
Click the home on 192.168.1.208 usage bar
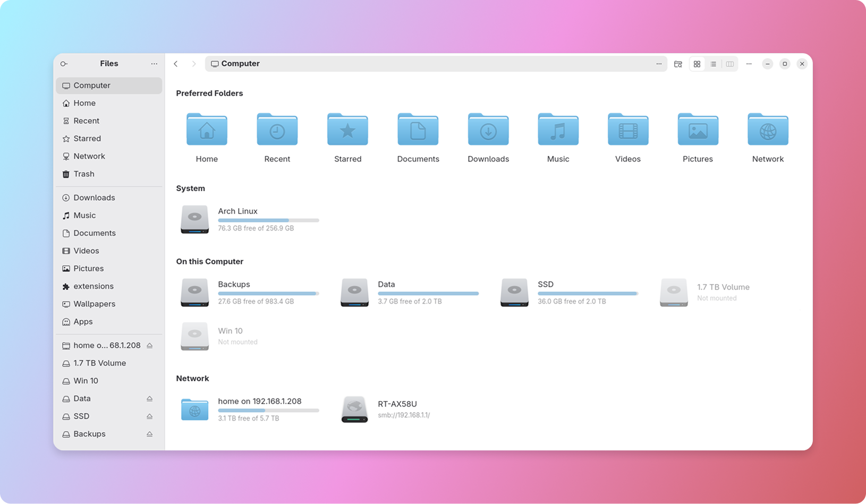click(x=268, y=410)
